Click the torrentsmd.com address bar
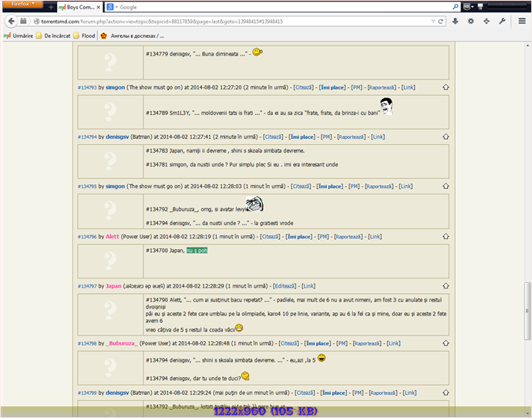Screen dimensions: 532x418 coord(231,22)
